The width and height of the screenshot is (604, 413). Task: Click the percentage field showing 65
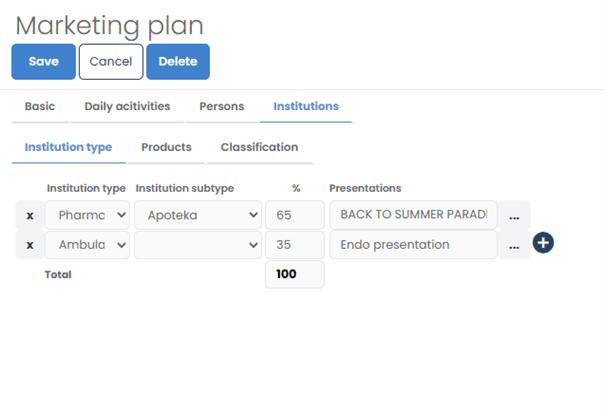pyautogui.click(x=294, y=215)
